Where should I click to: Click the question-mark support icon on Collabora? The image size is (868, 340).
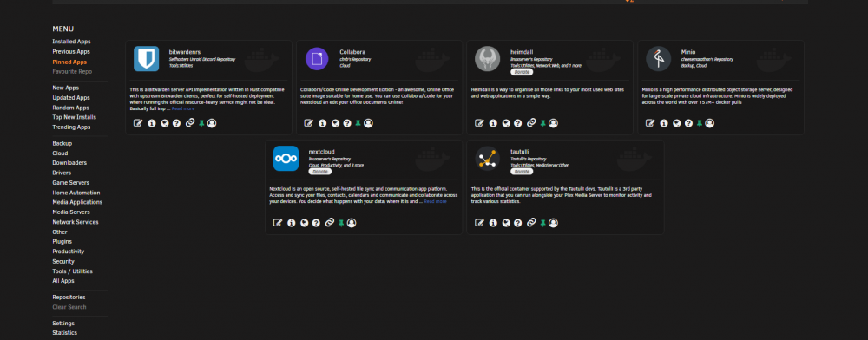point(347,123)
